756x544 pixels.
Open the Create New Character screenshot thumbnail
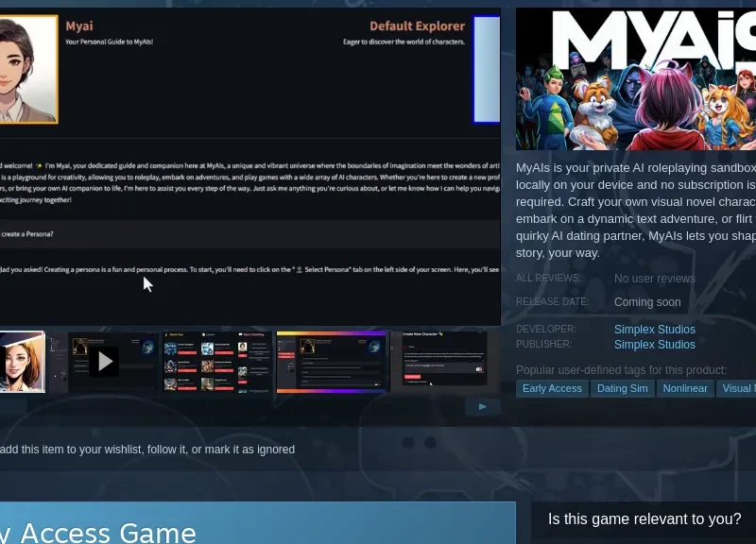[x=444, y=359]
